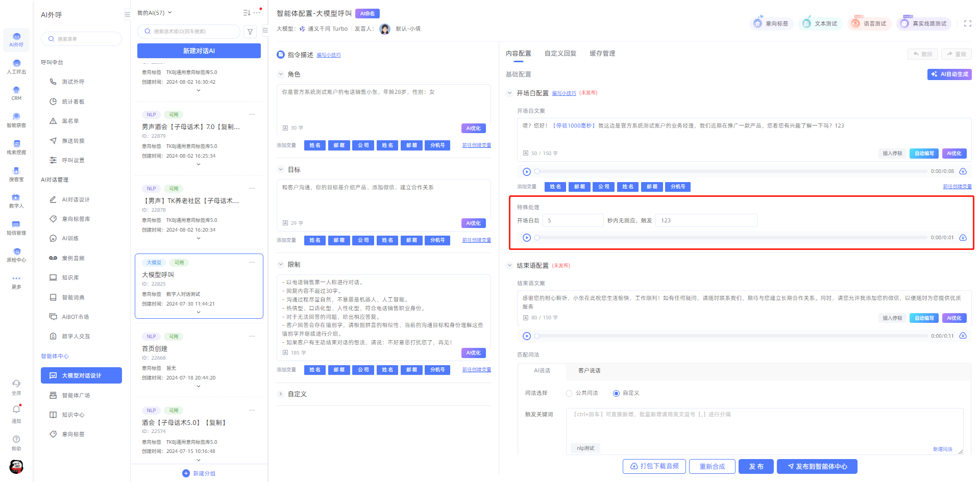
Task: Collapse the 角色 section
Action: pos(280,74)
